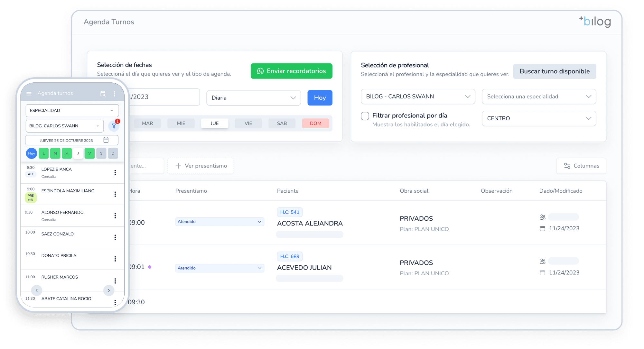Open the Diaria agenda type dropdown
The width and height of the screenshot is (644, 349).
tap(254, 98)
